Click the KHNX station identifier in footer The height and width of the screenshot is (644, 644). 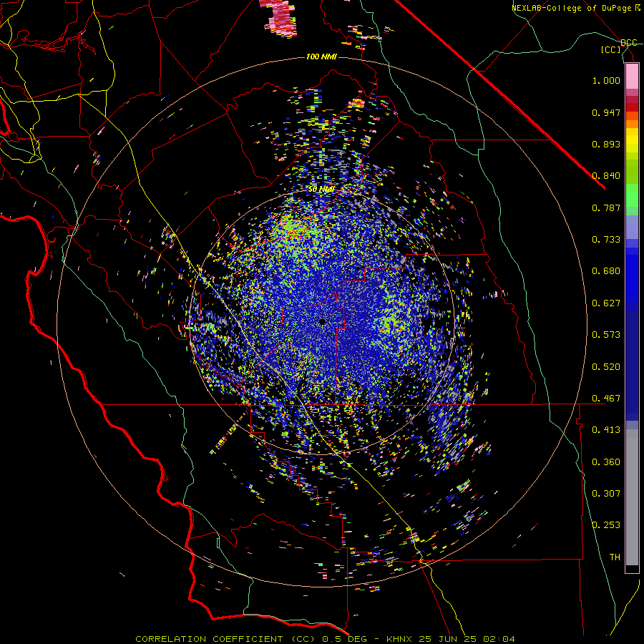point(399,639)
